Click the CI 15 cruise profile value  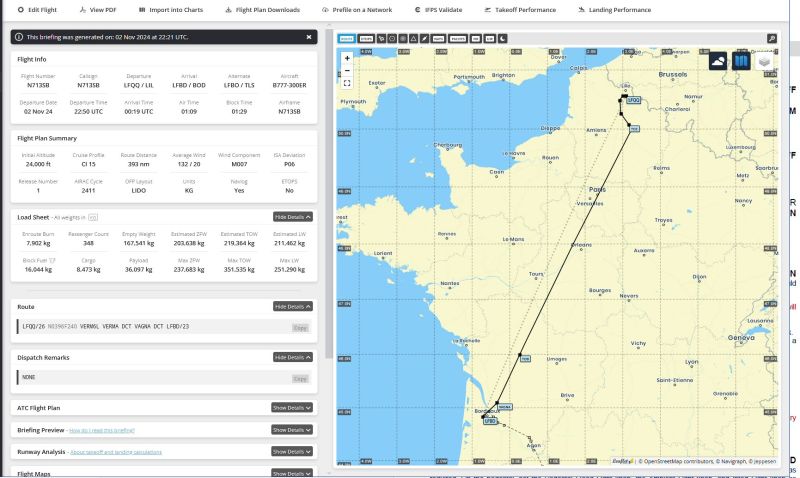(88, 164)
